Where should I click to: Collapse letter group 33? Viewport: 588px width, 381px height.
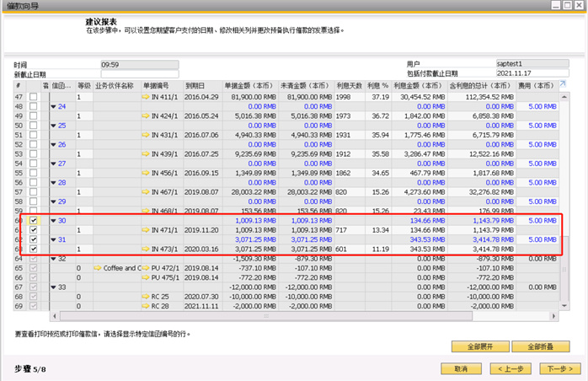click(x=53, y=287)
